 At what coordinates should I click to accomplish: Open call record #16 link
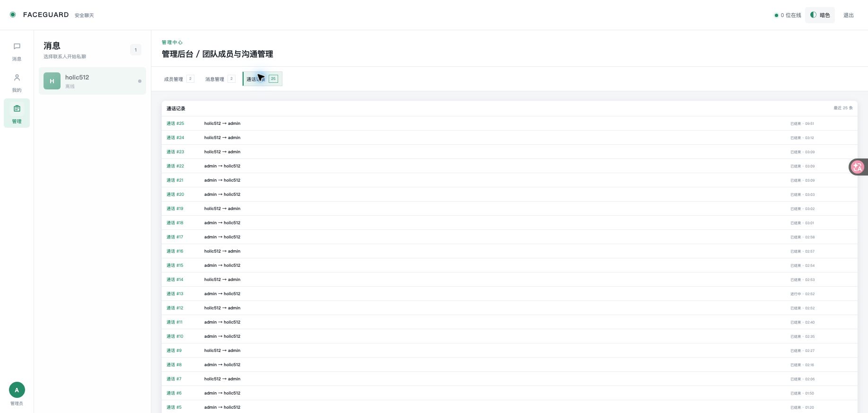click(x=175, y=251)
